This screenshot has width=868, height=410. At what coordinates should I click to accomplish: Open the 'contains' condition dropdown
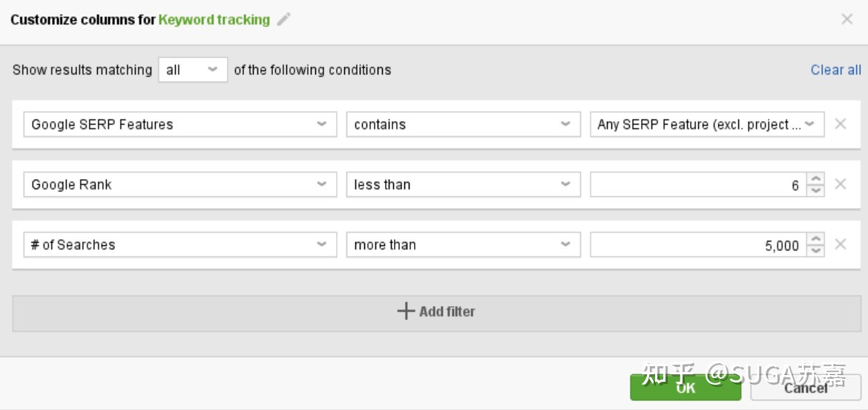pyautogui.click(x=464, y=124)
